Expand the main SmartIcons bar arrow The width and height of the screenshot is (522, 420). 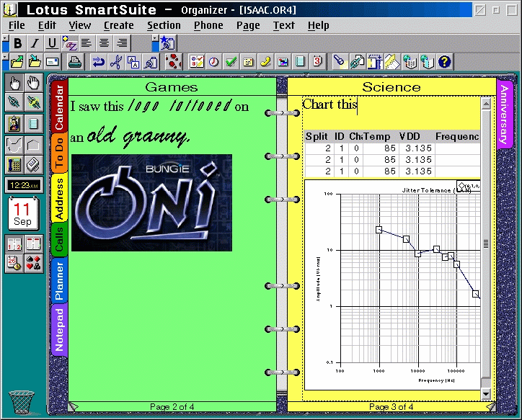(4, 57)
